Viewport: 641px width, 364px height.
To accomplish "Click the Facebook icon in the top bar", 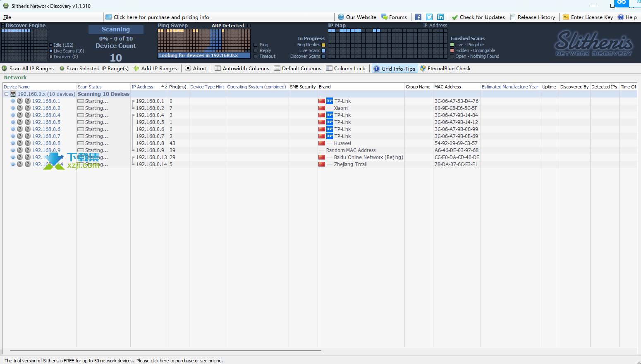I will click(x=418, y=17).
